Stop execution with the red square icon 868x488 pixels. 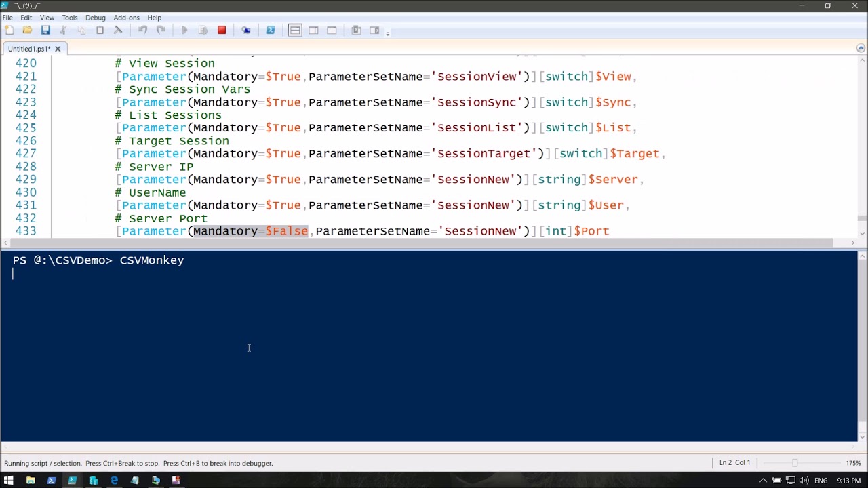tap(222, 30)
